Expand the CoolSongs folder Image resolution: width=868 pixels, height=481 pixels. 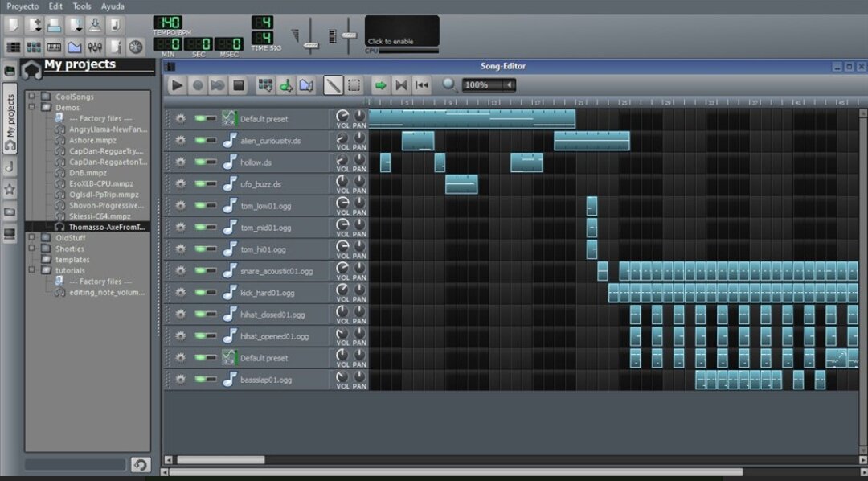coord(32,96)
